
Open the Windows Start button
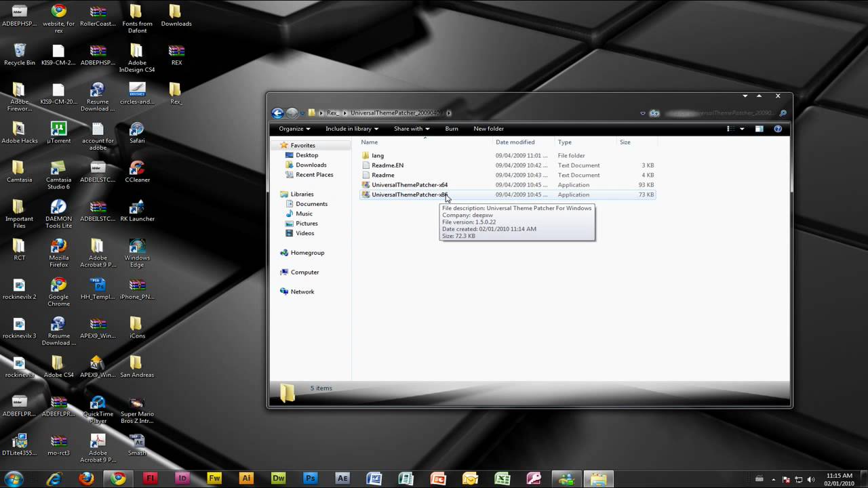14,479
